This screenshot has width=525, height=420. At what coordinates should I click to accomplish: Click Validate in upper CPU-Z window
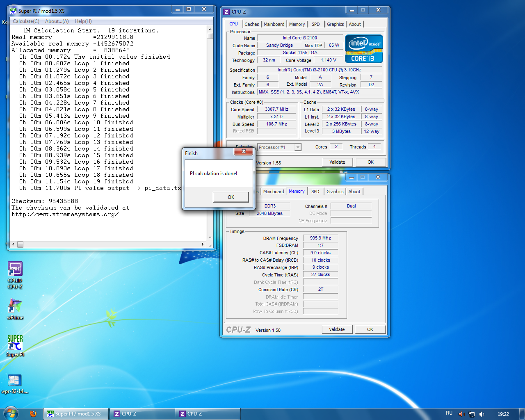click(337, 162)
